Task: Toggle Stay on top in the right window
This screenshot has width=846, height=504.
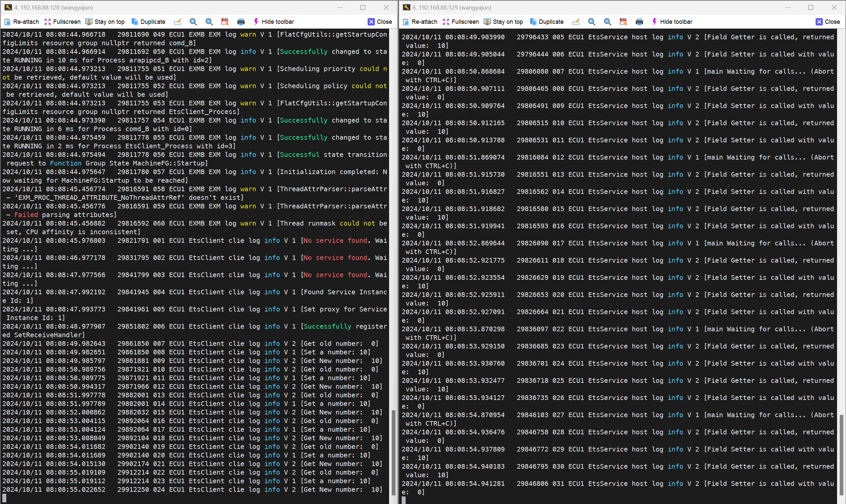Action: coord(503,22)
